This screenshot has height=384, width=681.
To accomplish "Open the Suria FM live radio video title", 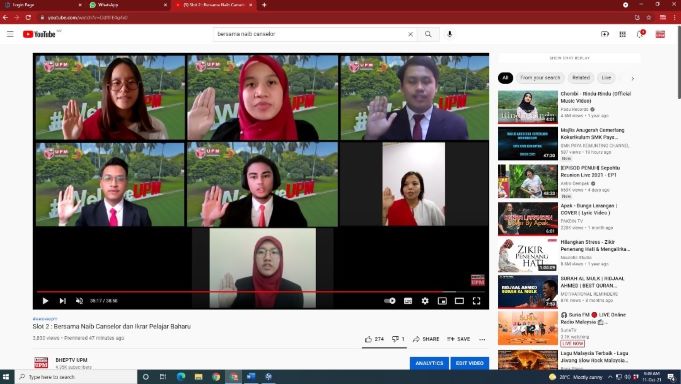I will pos(593,318).
